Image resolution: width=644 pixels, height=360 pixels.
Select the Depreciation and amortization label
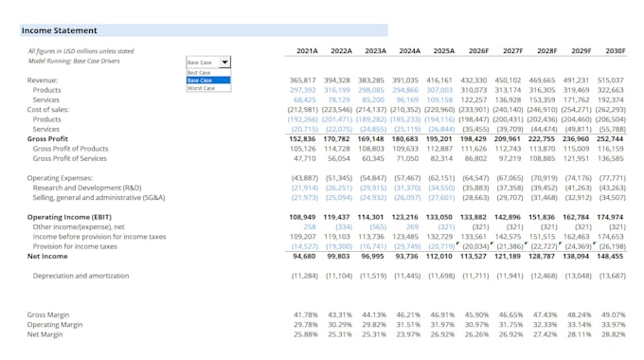click(80, 276)
